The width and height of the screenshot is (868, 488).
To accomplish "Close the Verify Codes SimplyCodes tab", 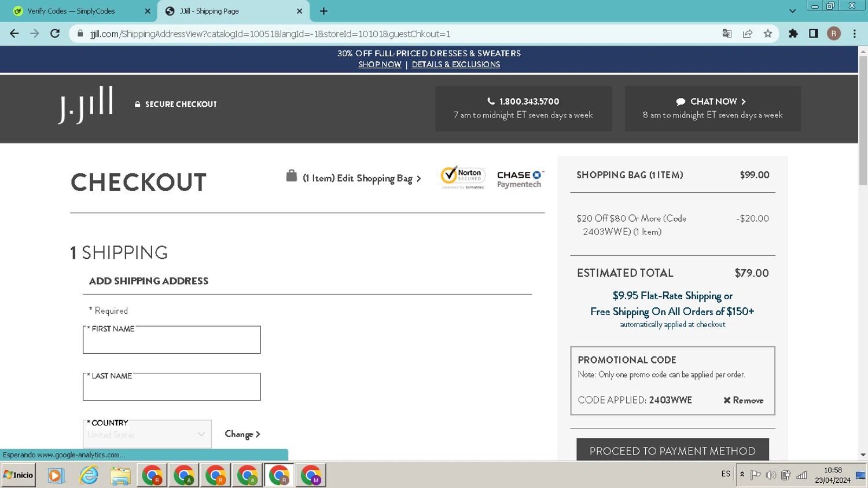I will (148, 11).
